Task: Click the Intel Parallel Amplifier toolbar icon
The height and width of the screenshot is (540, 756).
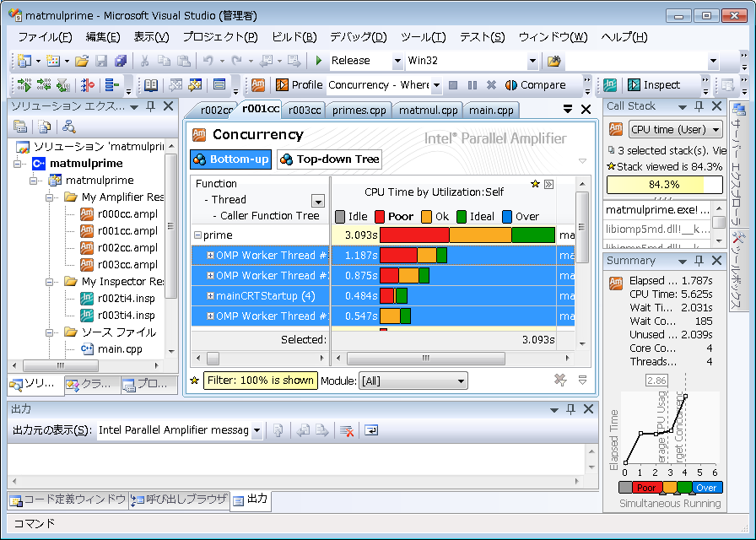Action: pyautogui.click(x=258, y=85)
